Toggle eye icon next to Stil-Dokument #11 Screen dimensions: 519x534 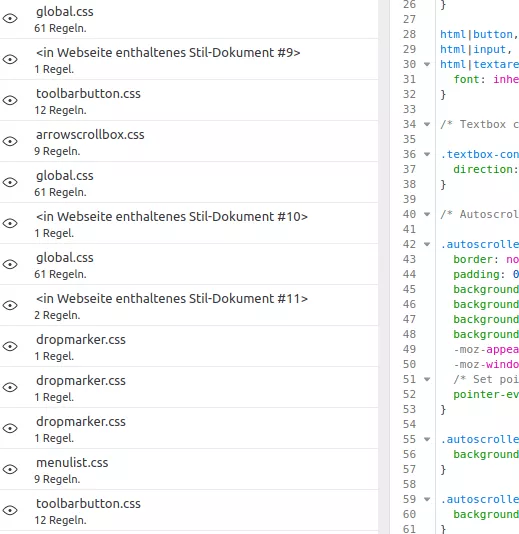10,305
